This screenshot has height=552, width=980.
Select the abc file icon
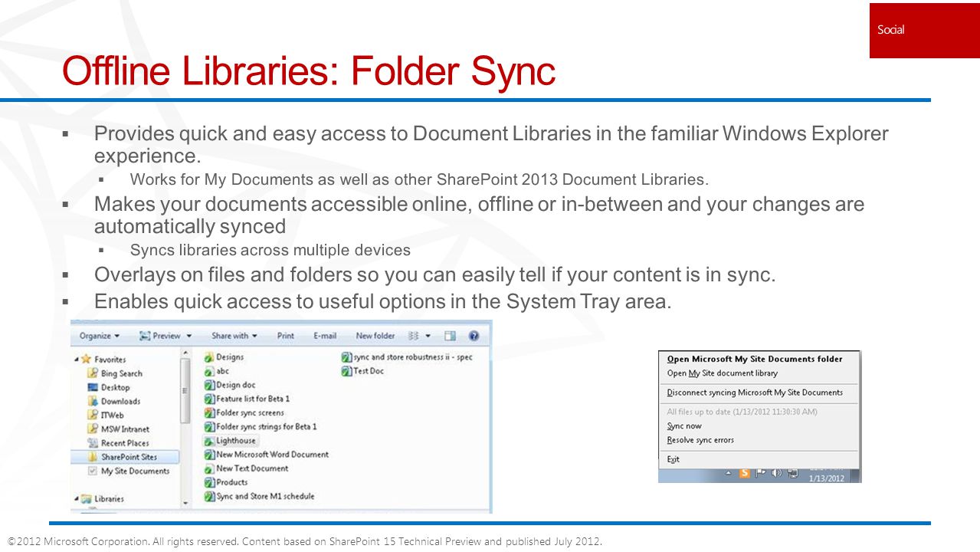(x=208, y=371)
